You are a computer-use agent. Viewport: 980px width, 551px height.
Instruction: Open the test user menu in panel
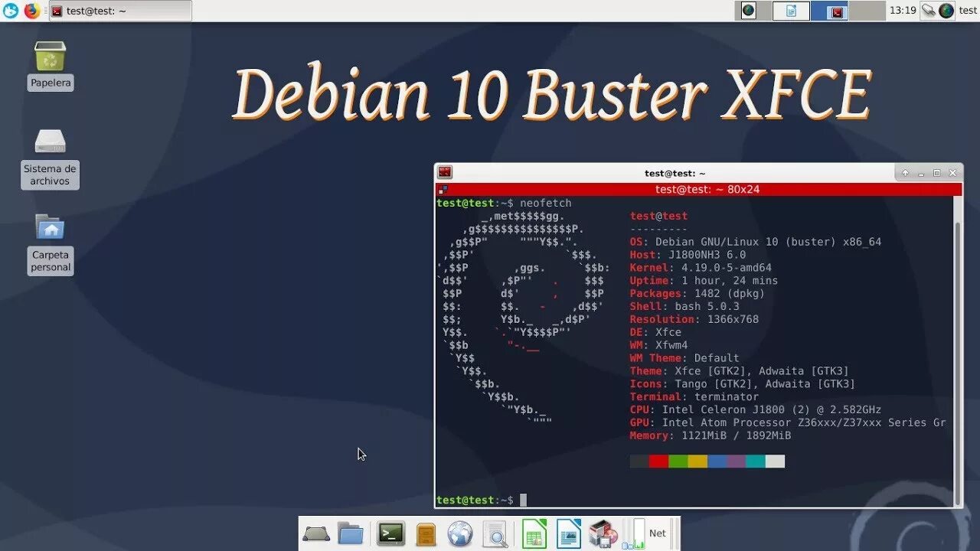click(968, 11)
